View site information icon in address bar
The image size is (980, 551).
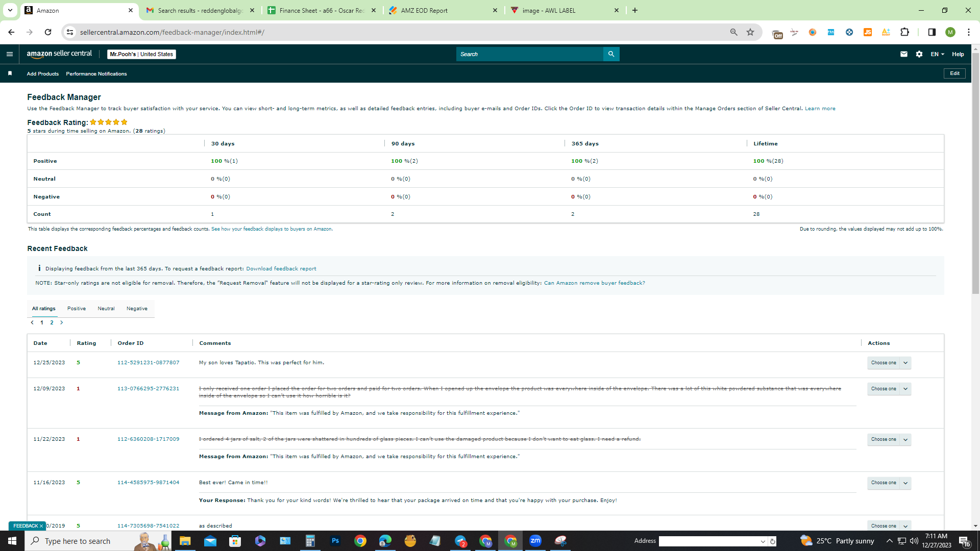click(x=70, y=32)
